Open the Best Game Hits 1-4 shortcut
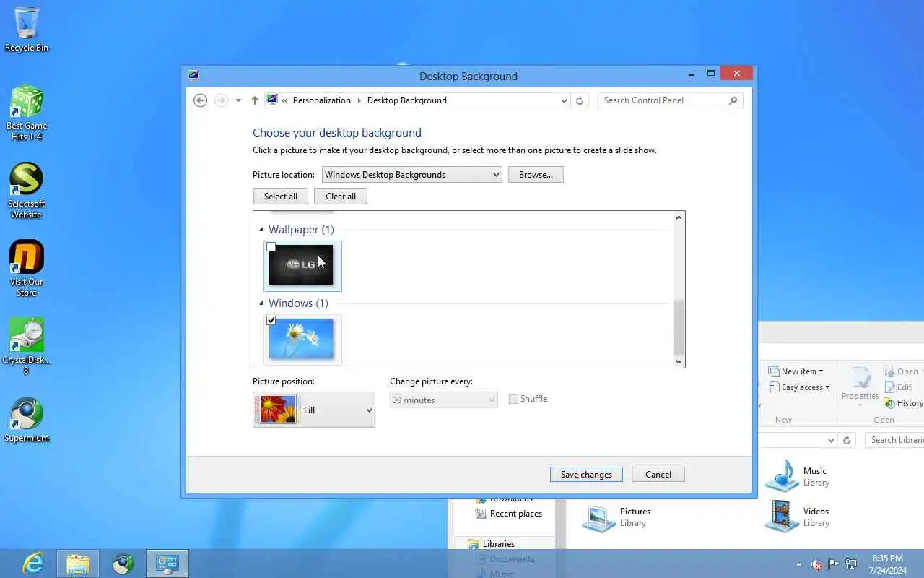The height and width of the screenshot is (578, 924). tap(27, 113)
